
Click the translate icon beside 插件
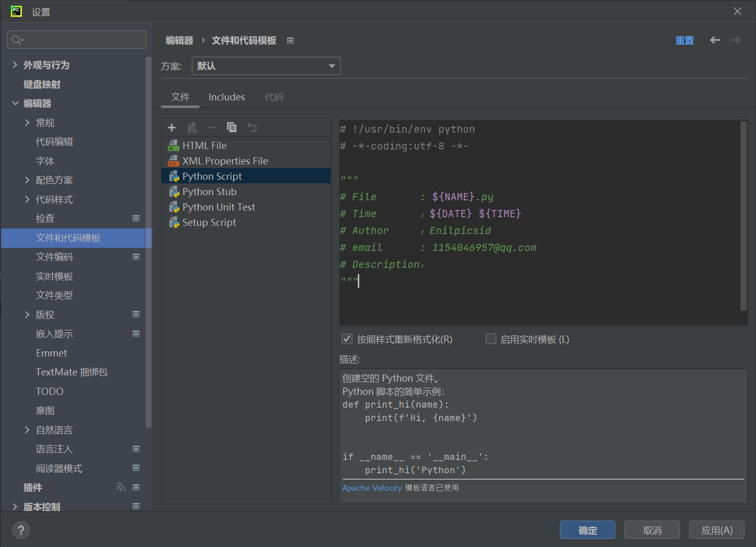pyautogui.click(x=120, y=487)
